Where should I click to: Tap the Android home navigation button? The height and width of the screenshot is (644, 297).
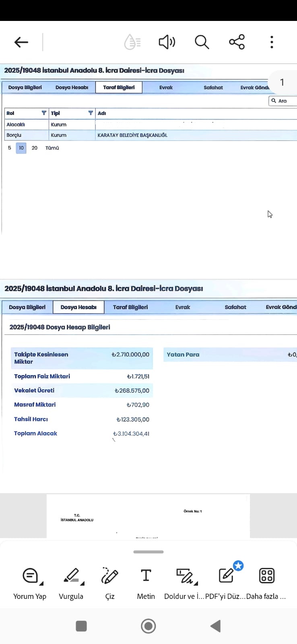tap(148, 626)
